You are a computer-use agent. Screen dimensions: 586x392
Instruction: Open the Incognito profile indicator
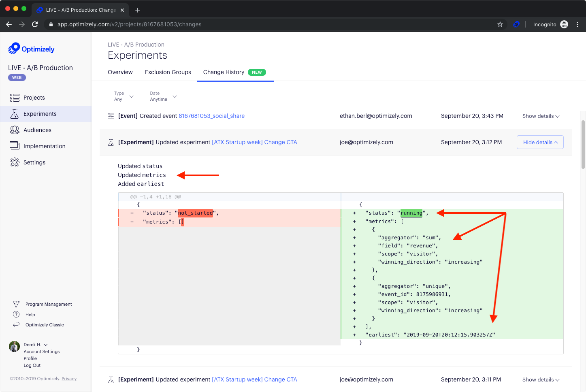pos(550,24)
